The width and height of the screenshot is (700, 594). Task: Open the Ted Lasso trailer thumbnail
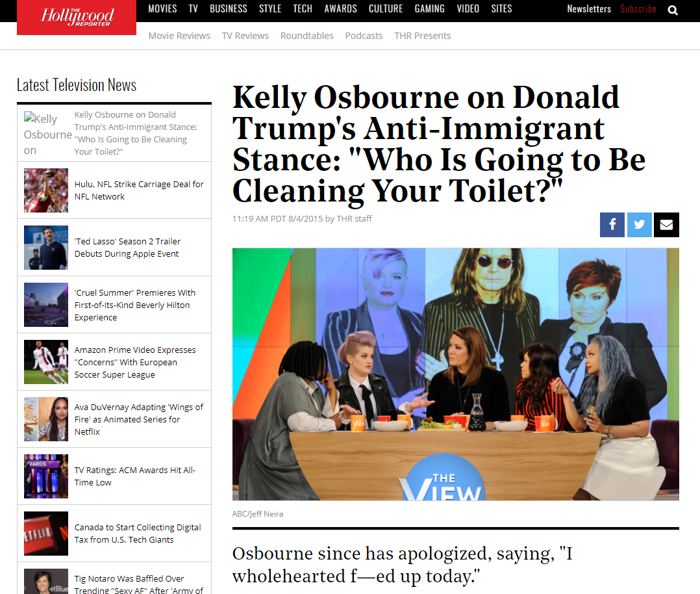46,248
